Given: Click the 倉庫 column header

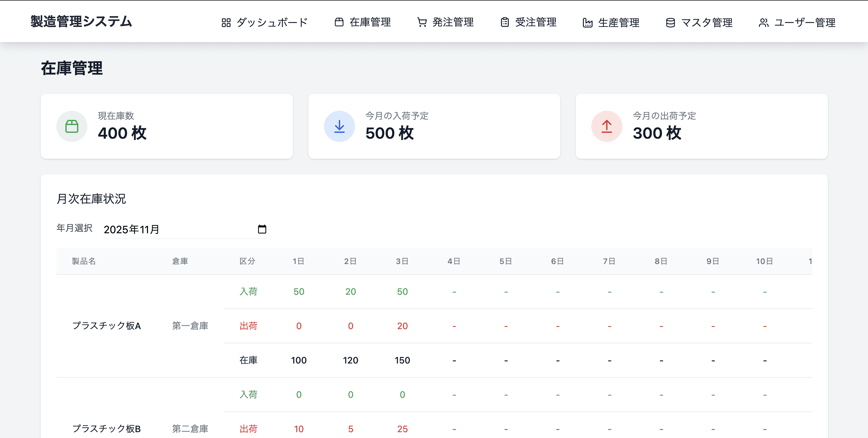Looking at the screenshot, I should point(180,261).
